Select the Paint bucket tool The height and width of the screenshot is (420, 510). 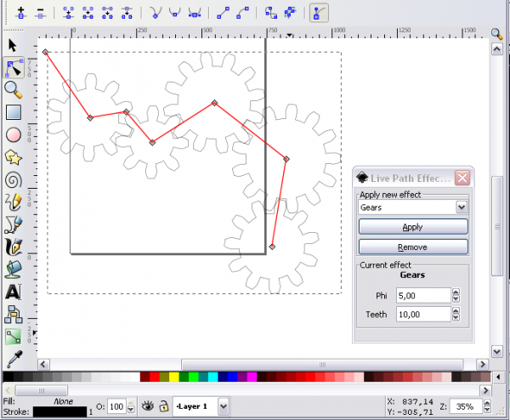[14, 270]
